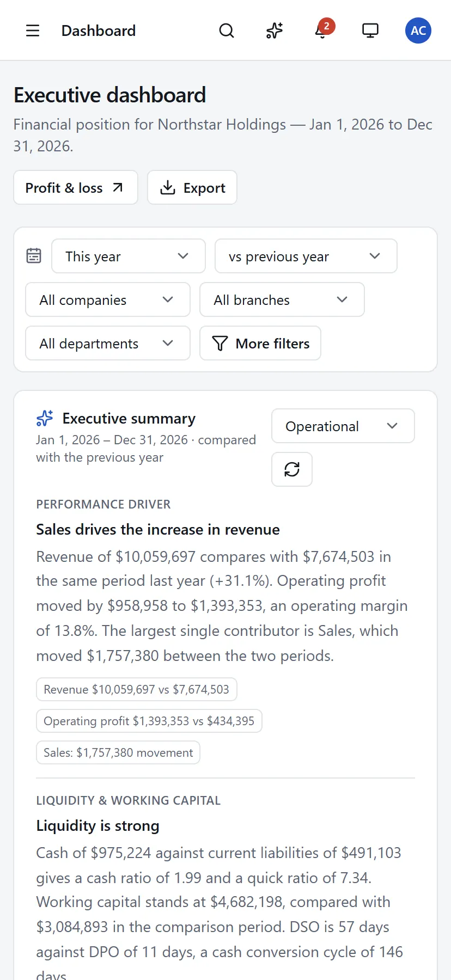Open the This year period dropdown
The height and width of the screenshot is (980, 451).
click(129, 256)
